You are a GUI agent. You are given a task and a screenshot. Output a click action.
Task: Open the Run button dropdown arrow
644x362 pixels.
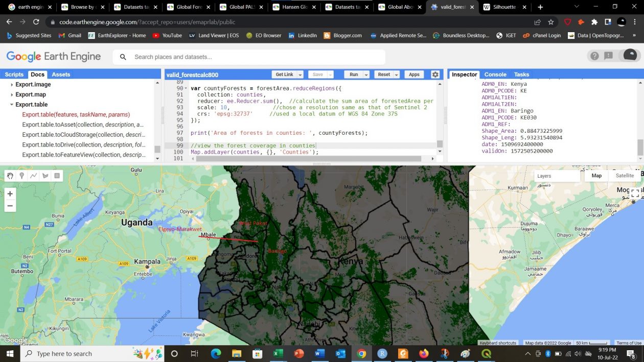pyautogui.click(x=366, y=75)
